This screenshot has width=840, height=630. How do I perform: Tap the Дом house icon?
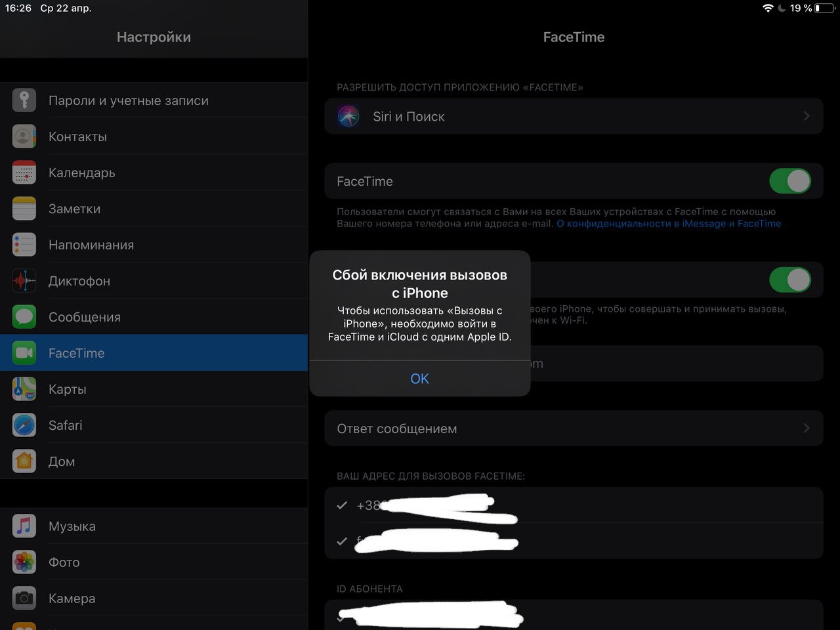(x=24, y=461)
